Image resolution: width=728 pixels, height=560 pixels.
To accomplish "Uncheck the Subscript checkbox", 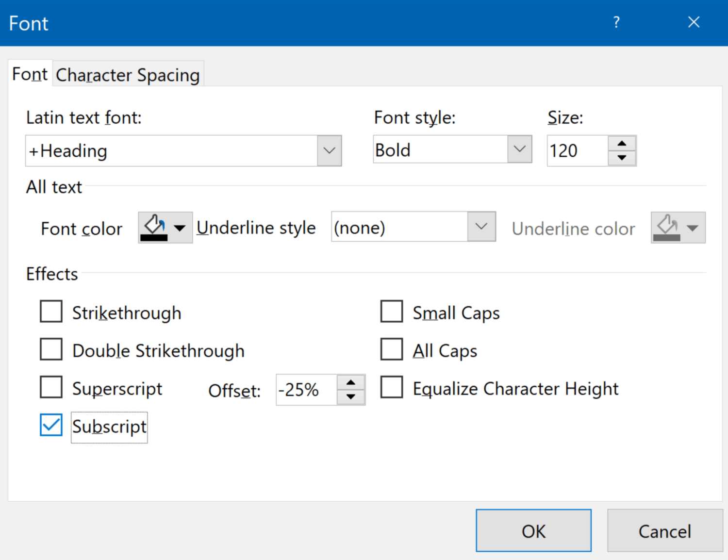I will pos(51,425).
